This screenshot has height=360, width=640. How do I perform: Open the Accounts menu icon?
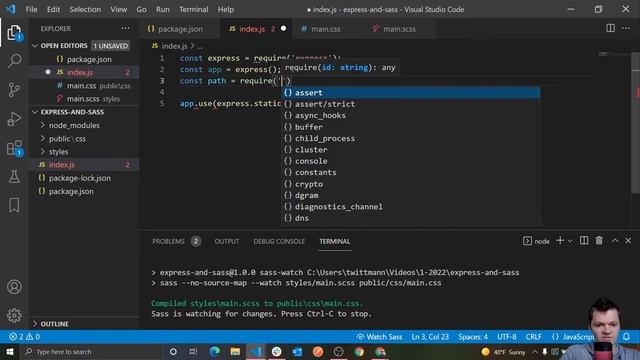click(14, 287)
